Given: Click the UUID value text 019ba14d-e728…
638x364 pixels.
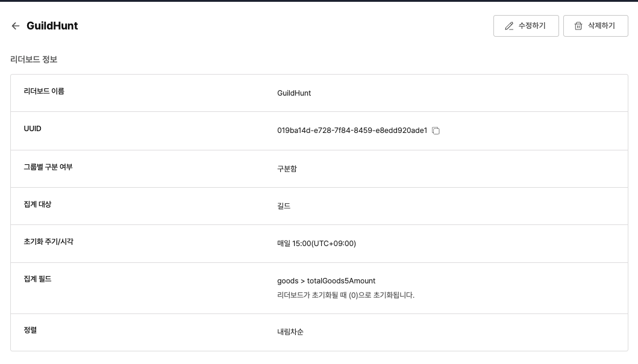Looking at the screenshot, I should (x=352, y=131).
